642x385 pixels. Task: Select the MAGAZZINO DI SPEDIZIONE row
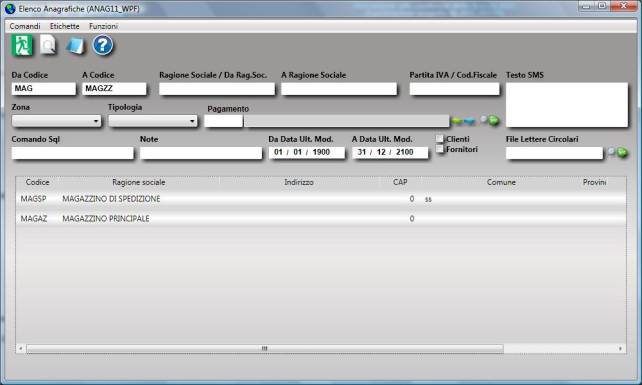coord(321,199)
